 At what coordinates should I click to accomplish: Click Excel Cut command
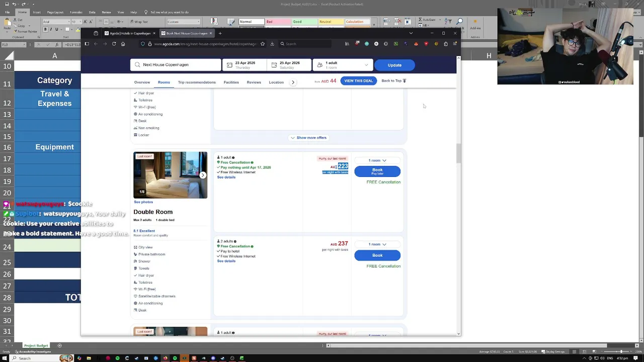point(19,20)
